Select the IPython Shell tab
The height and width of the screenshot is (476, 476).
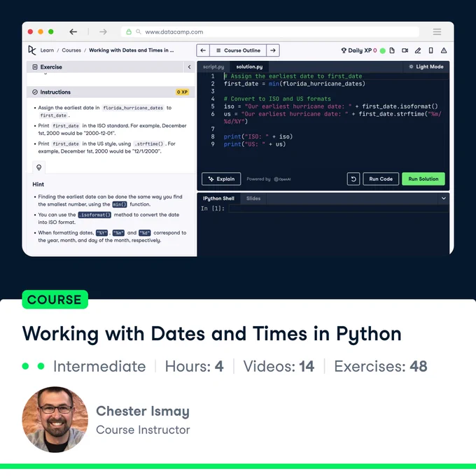(218, 199)
